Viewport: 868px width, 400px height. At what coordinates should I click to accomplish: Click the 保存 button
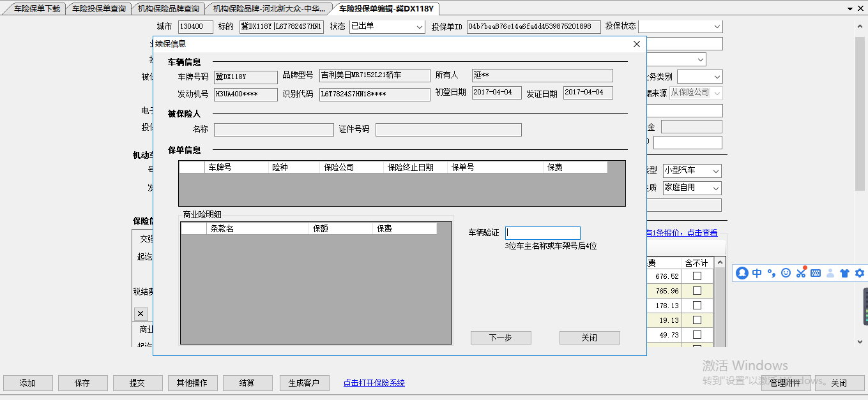pyautogui.click(x=82, y=383)
